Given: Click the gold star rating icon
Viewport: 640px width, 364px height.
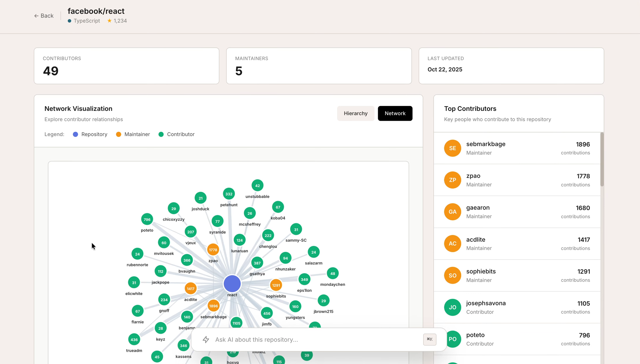Looking at the screenshot, I should 109,21.
